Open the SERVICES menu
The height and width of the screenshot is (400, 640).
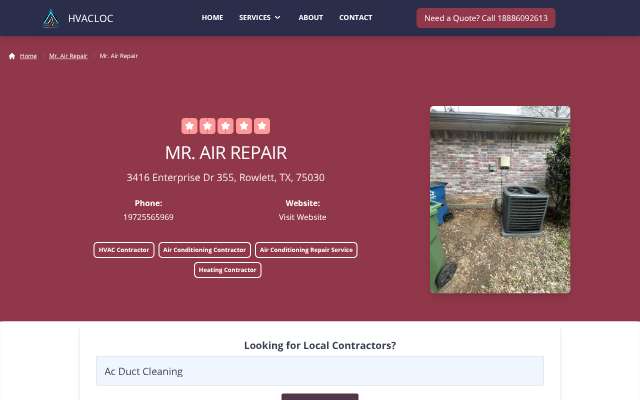tap(255, 18)
